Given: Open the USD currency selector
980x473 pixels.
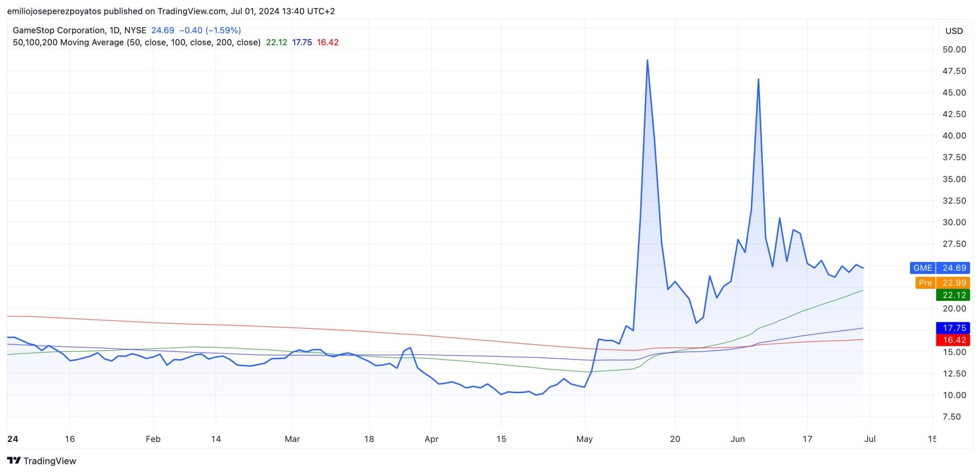Looking at the screenshot, I should click(x=954, y=31).
